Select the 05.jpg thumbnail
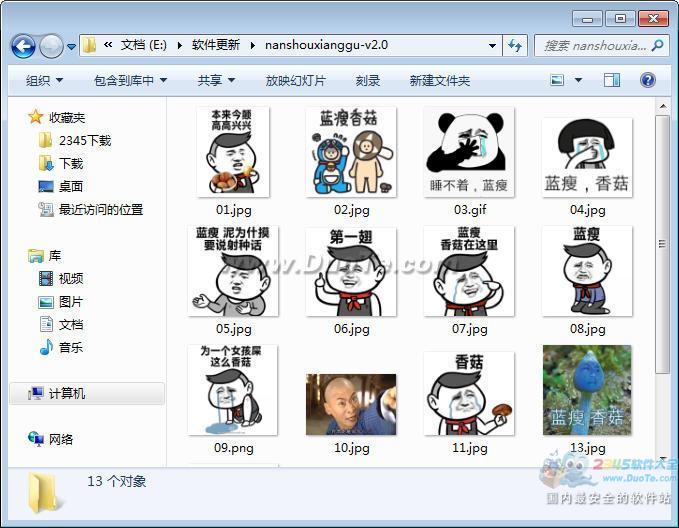The image size is (679, 528). click(x=233, y=271)
